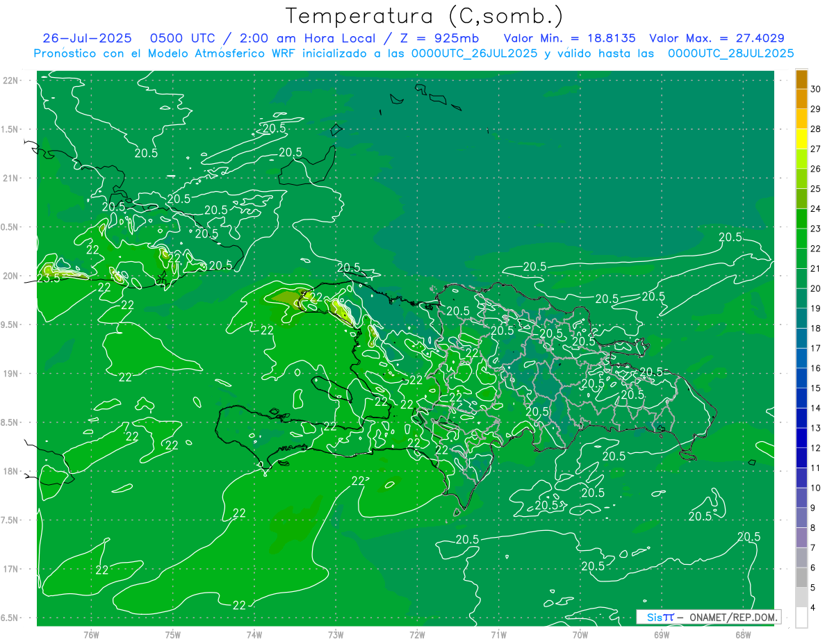This screenshot has height=644, width=834.
Task: Click the '8.5N' latitude axis label
Action: 10,422
